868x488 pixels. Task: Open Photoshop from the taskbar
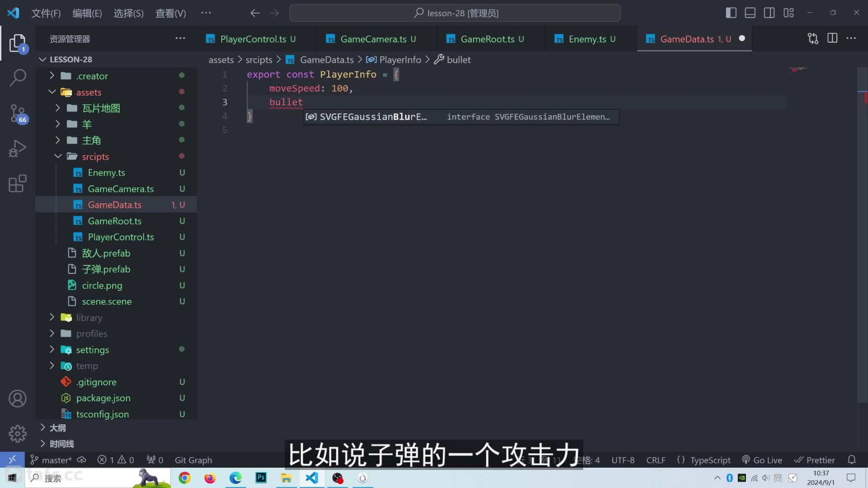pos(261,478)
